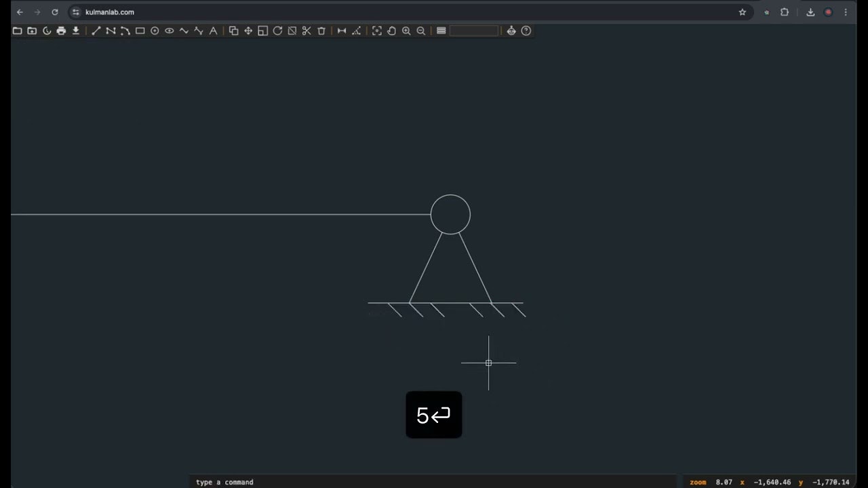Click the browser forward arrow
Screen dimensions: 868x488
point(37,12)
